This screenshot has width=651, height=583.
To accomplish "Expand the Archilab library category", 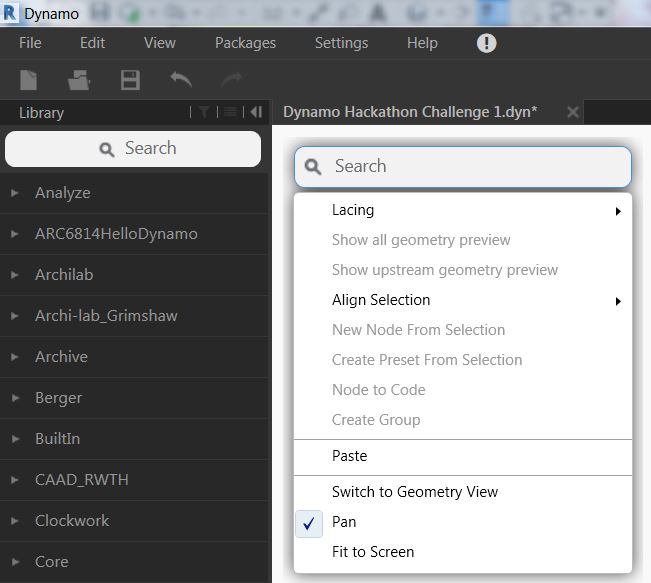I will point(135,275).
